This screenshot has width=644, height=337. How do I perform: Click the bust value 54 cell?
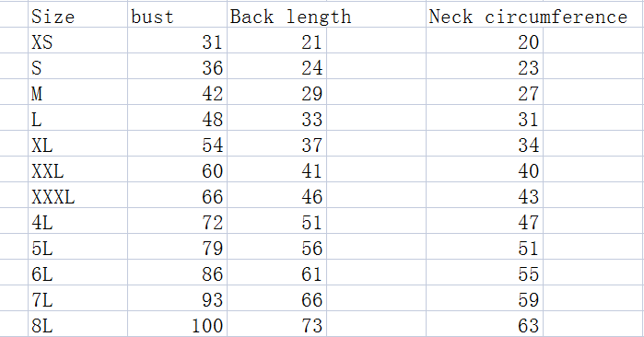point(177,144)
